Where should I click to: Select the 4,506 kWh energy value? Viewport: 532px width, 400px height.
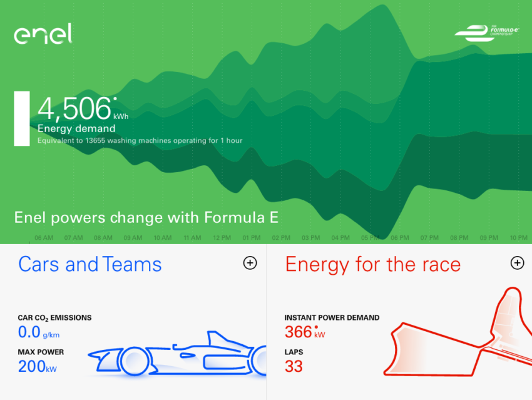[x=83, y=108]
